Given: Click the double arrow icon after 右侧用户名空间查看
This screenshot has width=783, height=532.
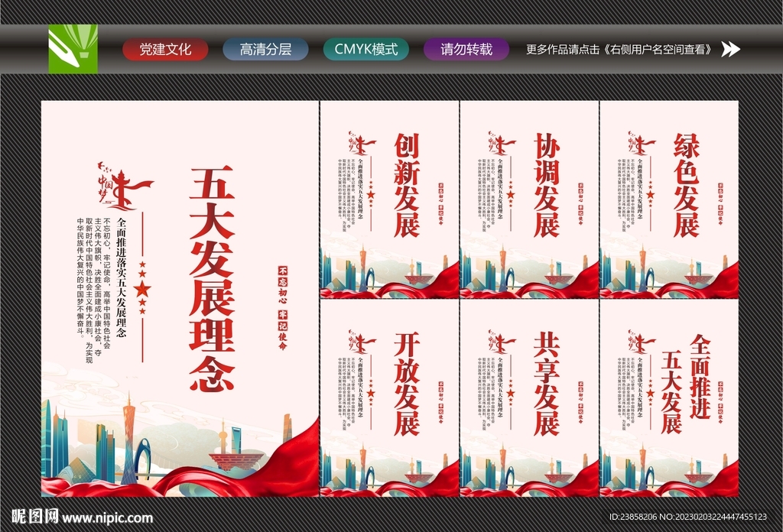Looking at the screenshot, I should (730, 49).
